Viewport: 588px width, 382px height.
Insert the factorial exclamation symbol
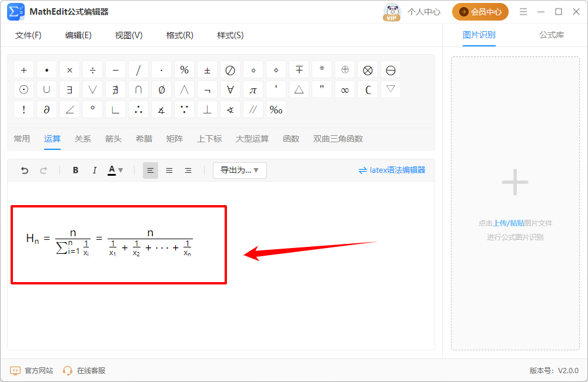coord(24,110)
